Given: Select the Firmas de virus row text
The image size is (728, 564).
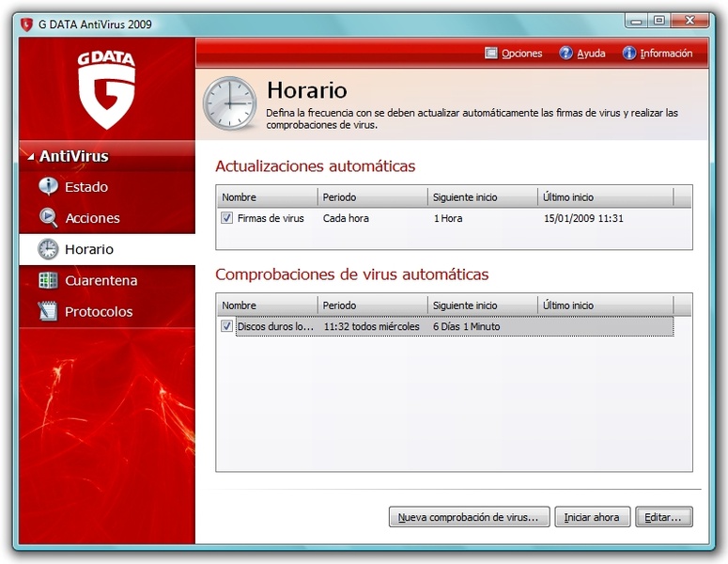Looking at the screenshot, I should 271,218.
